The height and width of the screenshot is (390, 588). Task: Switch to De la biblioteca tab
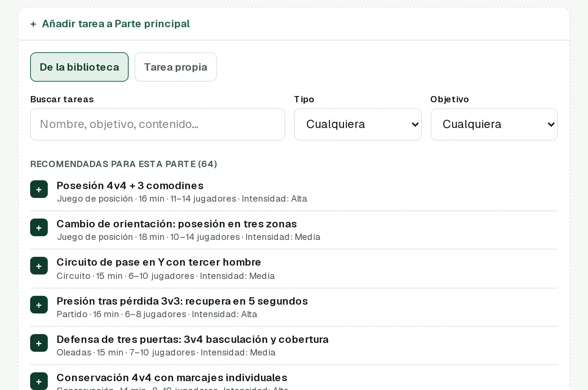click(79, 67)
